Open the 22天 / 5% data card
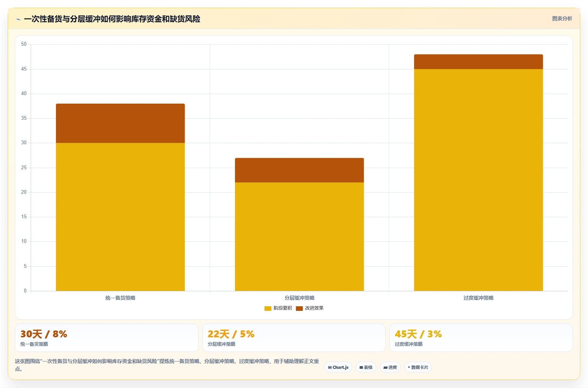 (294, 338)
